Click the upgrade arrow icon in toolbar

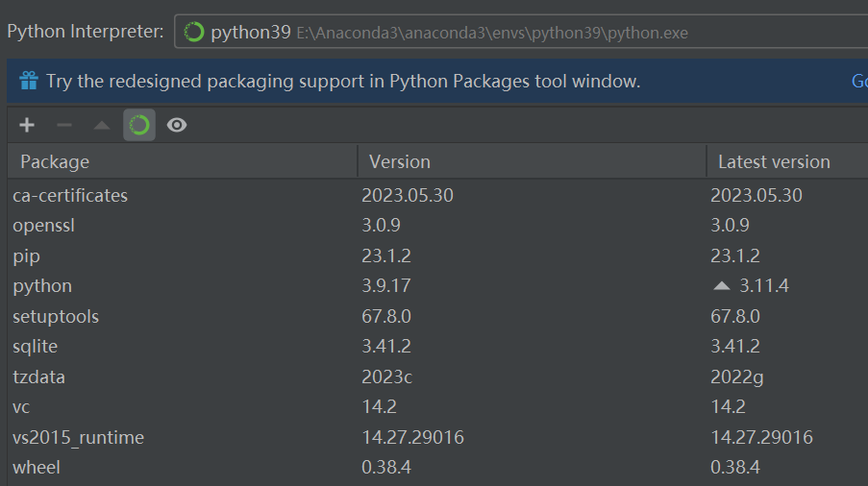point(102,125)
